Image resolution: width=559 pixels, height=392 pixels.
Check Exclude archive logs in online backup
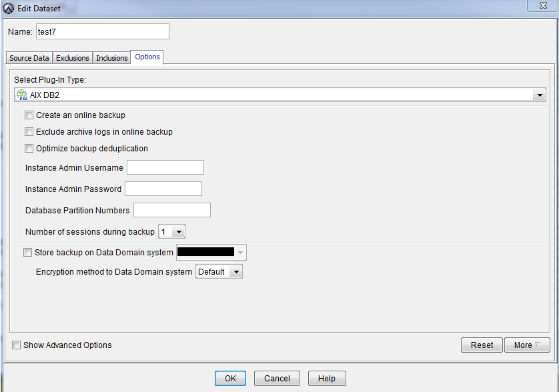29,131
